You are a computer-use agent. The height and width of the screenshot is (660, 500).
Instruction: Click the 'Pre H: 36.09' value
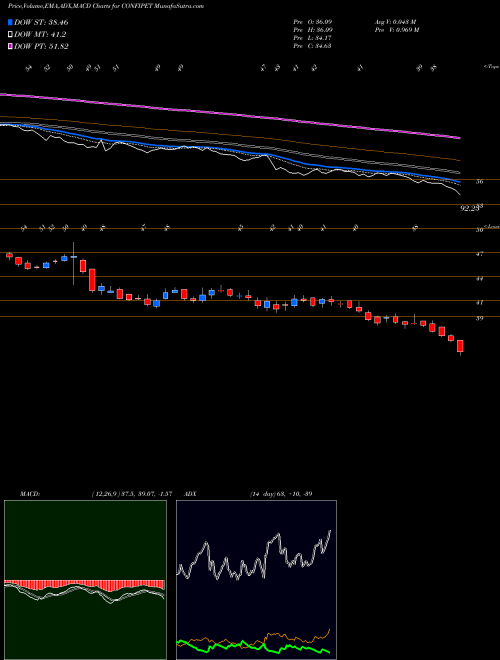(312, 30)
